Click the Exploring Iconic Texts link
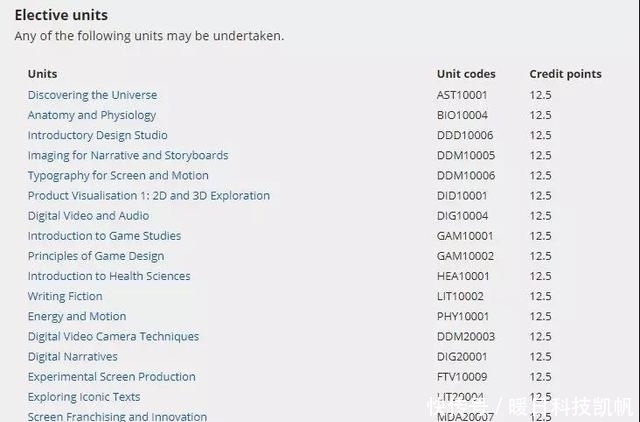Viewport: 640px width, 422px height. (84, 397)
